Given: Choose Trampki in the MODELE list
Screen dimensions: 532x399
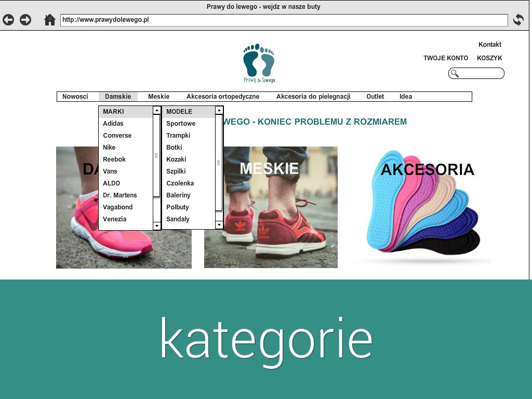Looking at the screenshot, I should (178, 136).
